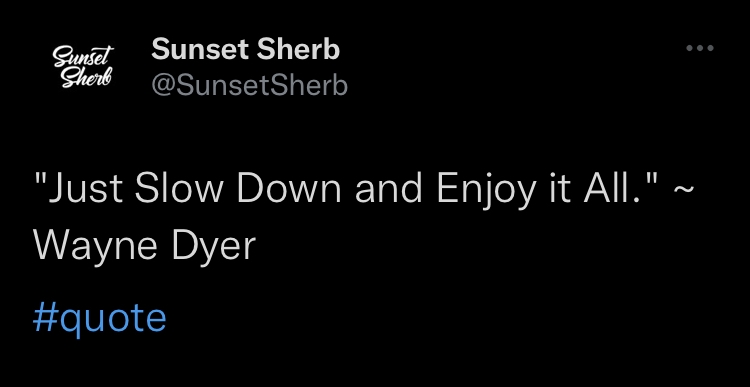Visit the @SunsetSherb handle link
750x387 pixels.
point(250,86)
